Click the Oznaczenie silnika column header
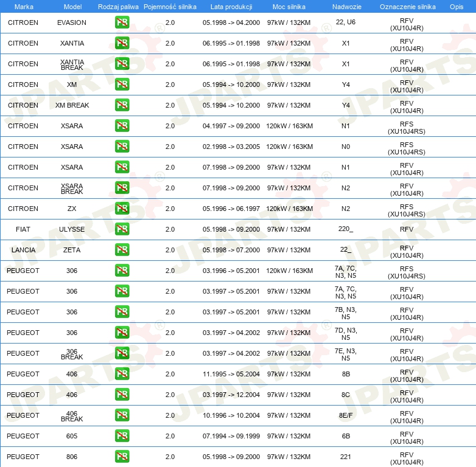The height and width of the screenshot is (467, 476). pyautogui.click(x=407, y=7)
